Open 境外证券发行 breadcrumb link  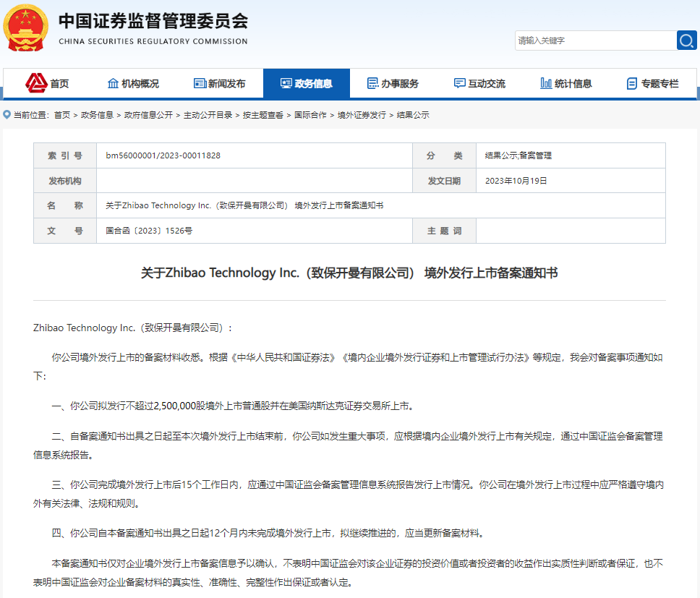(362, 115)
